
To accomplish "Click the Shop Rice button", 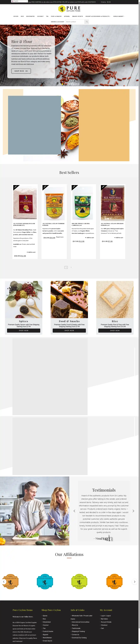I will coord(21,71).
